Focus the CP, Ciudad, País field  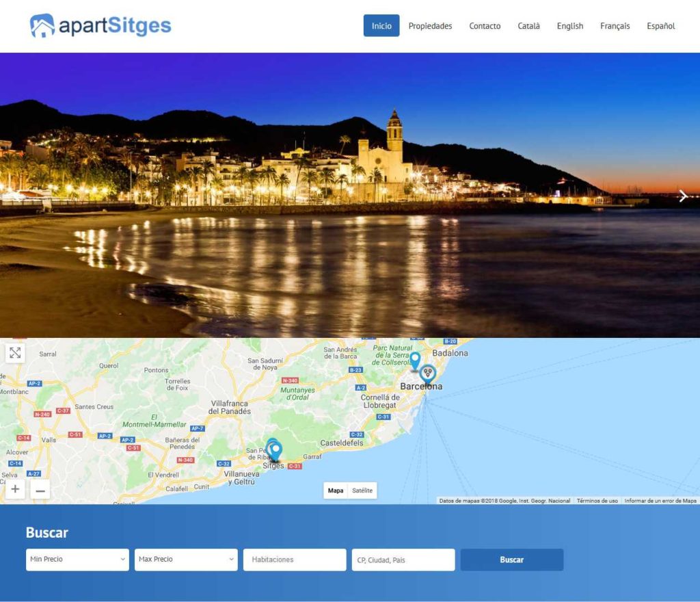[403, 560]
